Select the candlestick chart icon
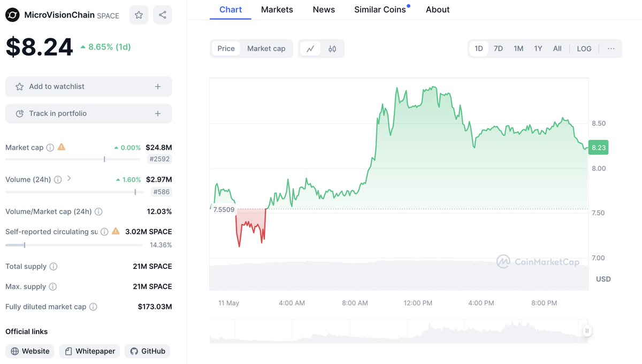Viewport: 642px width, 364px height. coord(332,48)
